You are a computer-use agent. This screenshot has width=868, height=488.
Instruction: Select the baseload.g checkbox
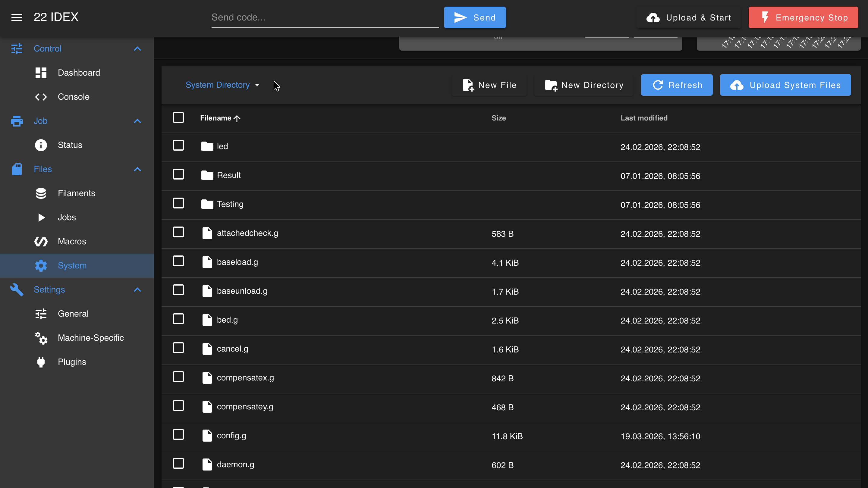coord(178,261)
